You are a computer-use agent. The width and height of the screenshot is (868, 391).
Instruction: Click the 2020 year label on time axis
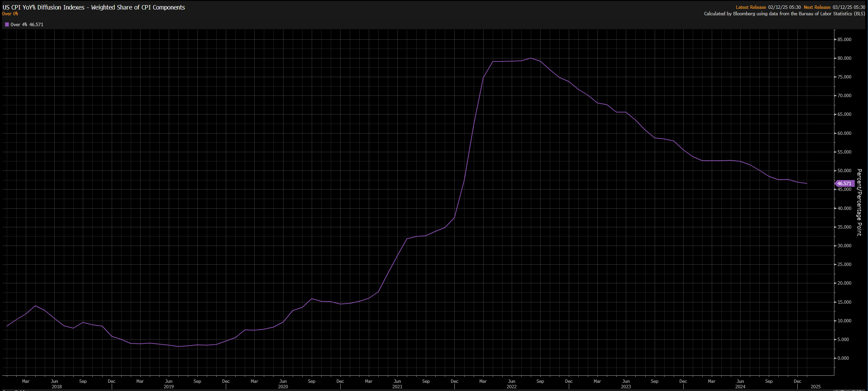[283, 387]
